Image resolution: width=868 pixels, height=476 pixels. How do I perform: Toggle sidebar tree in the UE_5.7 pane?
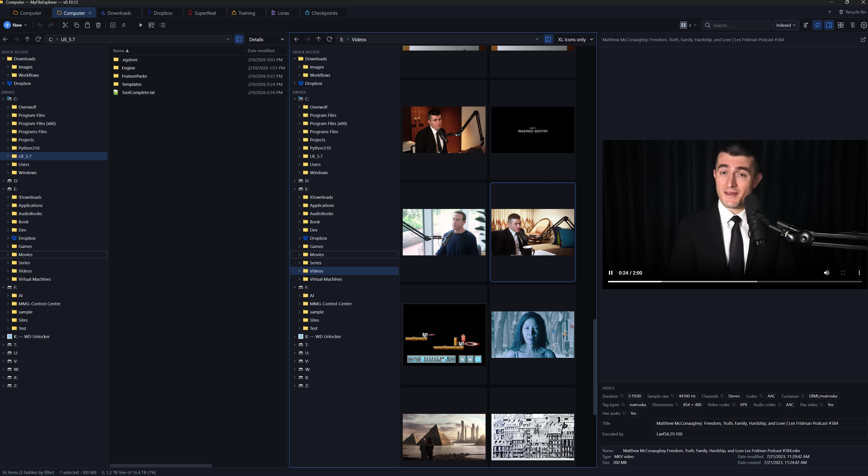pyautogui.click(x=239, y=39)
